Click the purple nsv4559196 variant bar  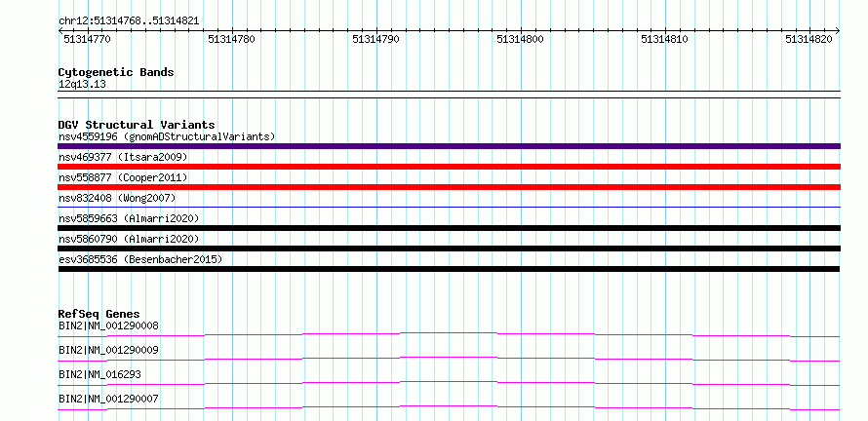449,146
